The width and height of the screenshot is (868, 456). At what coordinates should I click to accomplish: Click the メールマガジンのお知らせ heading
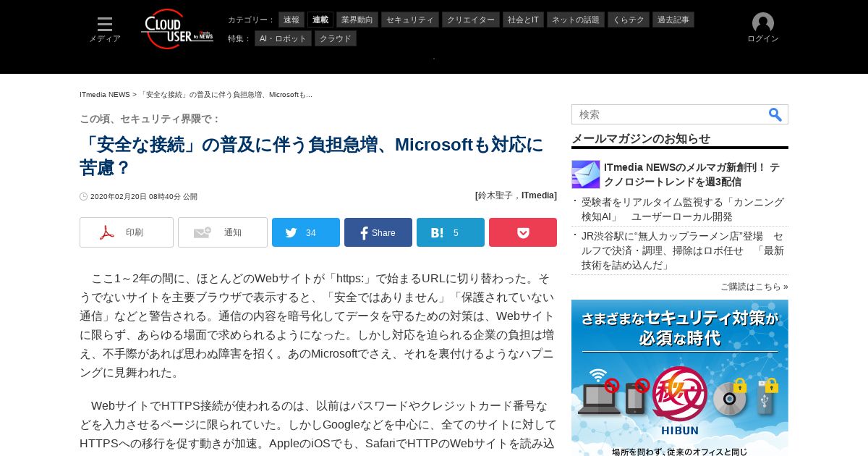[x=641, y=138]
